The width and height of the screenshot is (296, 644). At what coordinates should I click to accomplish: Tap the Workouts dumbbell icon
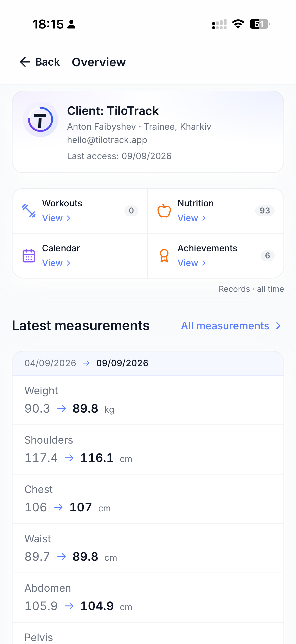coord(29,211)
